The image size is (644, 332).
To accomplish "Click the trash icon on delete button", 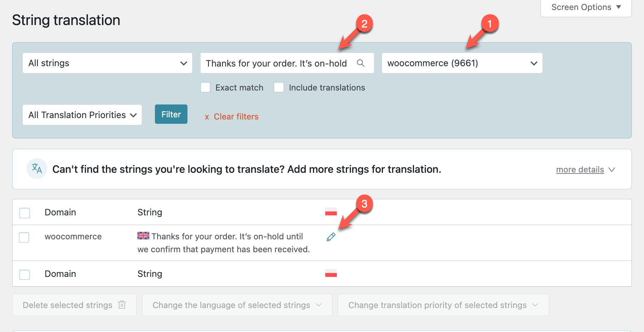I will (x=122, y=305).
